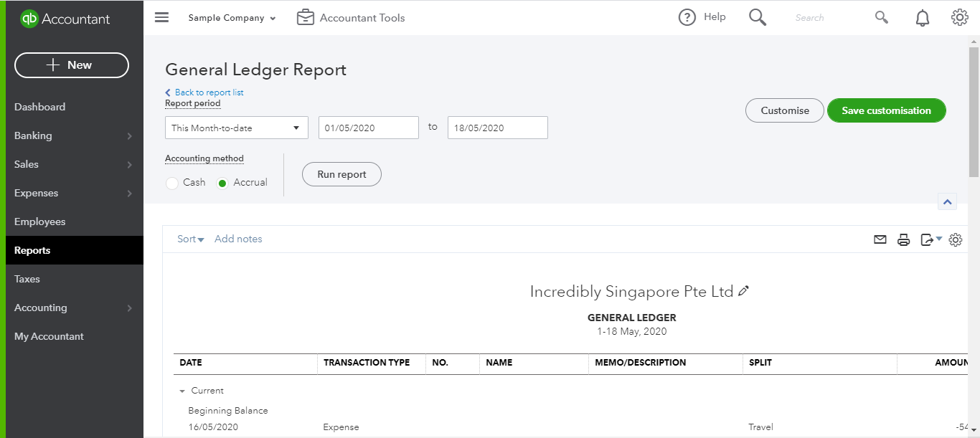Click the Report period label

point(193,103)
